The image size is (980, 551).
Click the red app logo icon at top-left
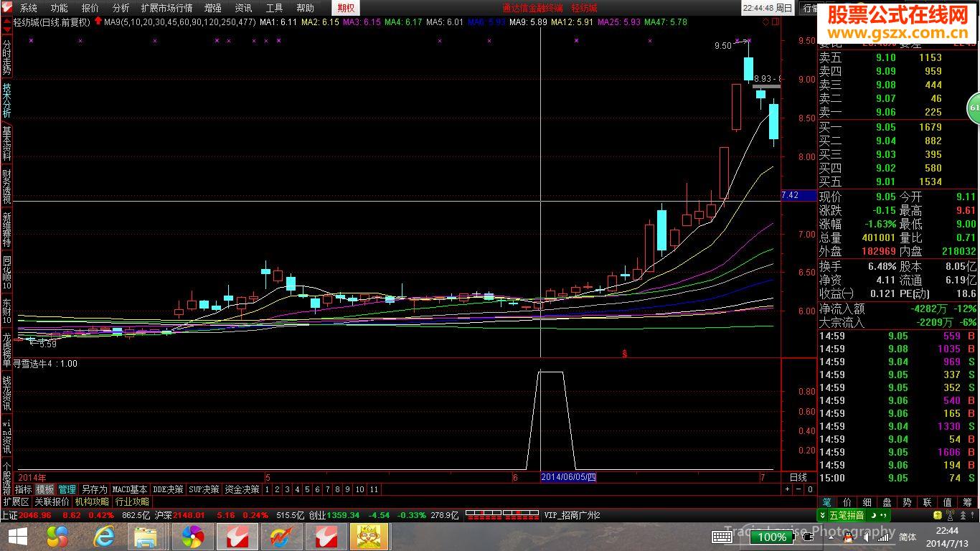(7, 8)
